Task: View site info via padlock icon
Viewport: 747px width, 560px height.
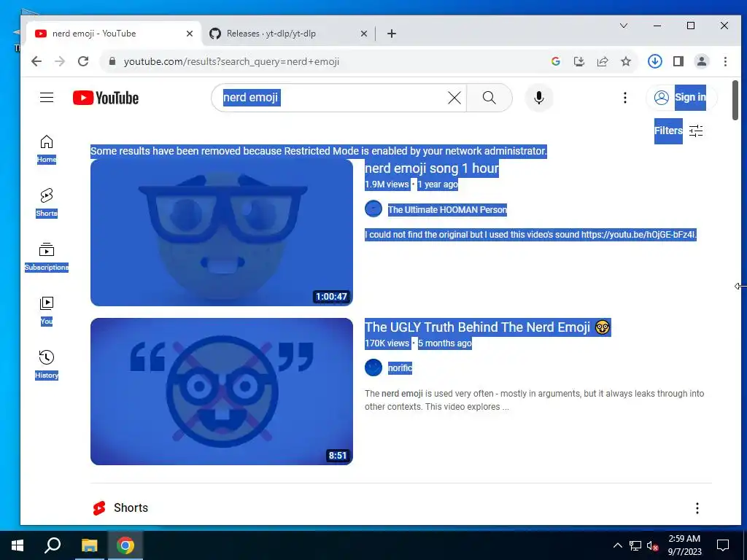Action: click(112, 61)
